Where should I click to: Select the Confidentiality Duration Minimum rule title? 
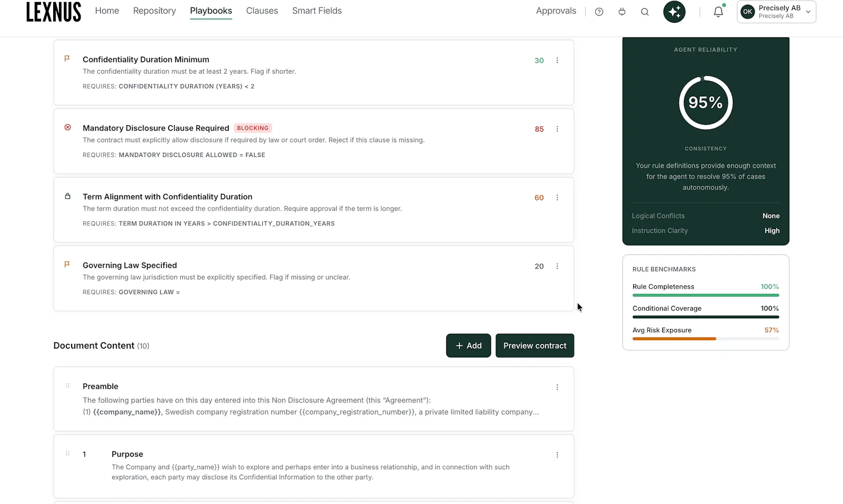[x=146, y=60]
